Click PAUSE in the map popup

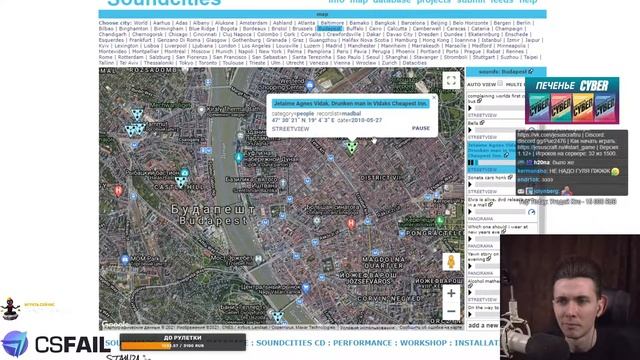[x=420, y=128]
